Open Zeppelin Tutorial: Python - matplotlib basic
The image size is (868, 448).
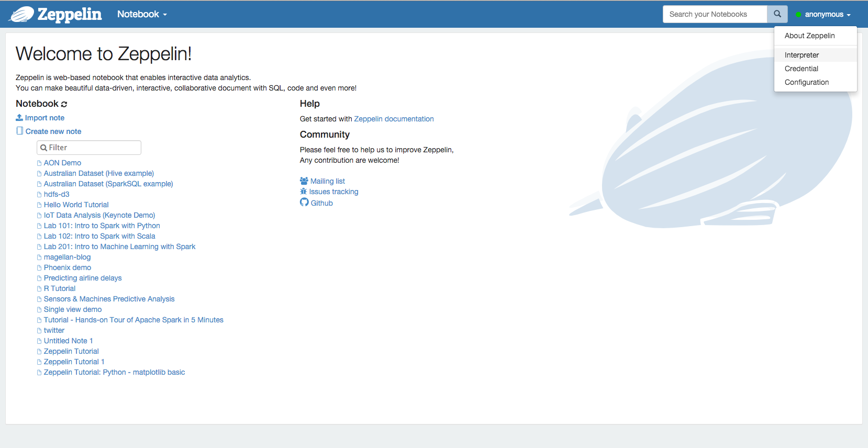[115, 372]
